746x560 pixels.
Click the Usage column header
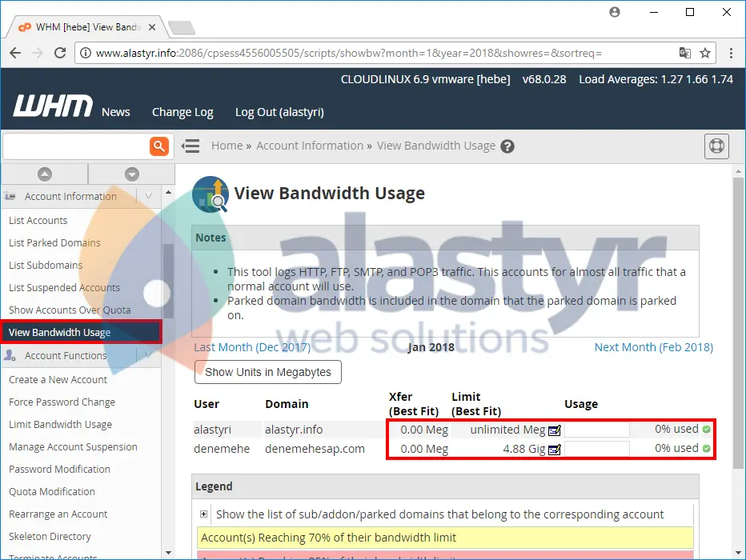pyautogui.click(x=581, y=404)
